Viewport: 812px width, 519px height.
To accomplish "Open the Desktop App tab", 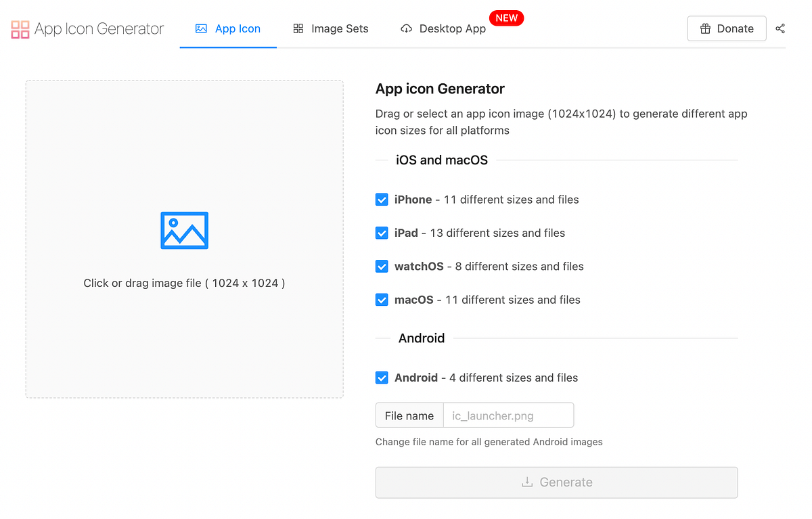I will 443,28.
